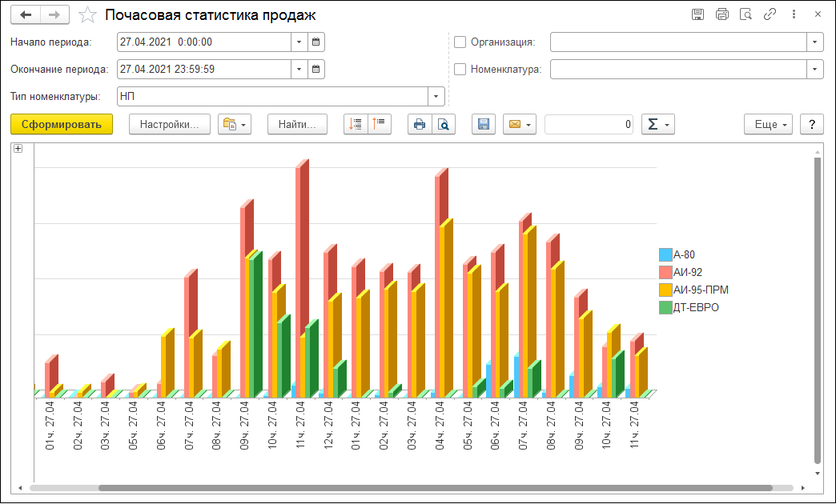This screenshot has height=504, width=836.
Task: Open calendar picker for Окончание периода
Action: (316, 69)
